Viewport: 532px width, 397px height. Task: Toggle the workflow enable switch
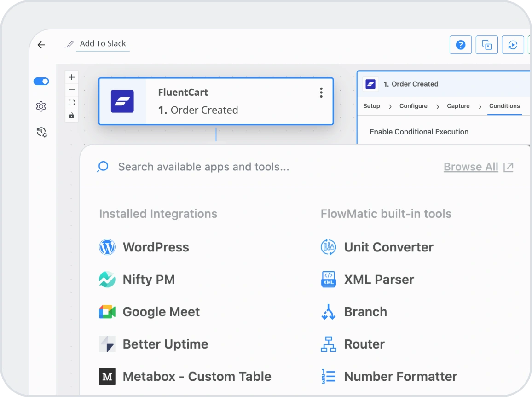[x=41, y=82]
